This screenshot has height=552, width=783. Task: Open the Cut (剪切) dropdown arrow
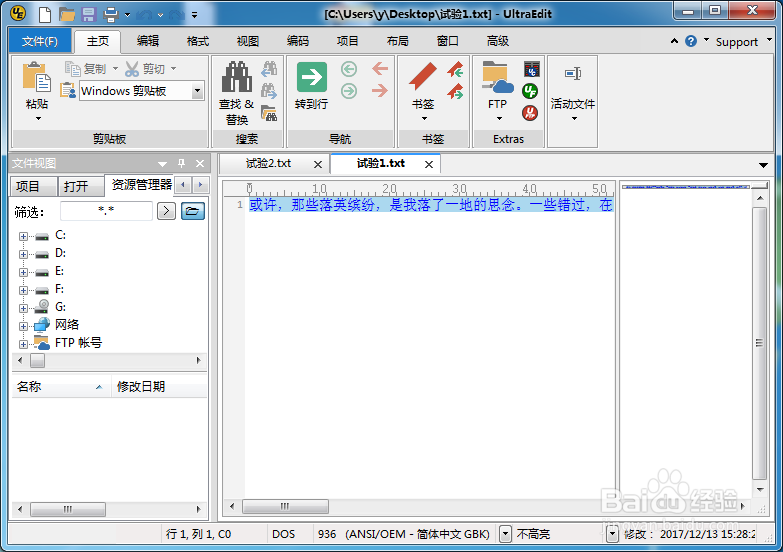tap(174, 68)
